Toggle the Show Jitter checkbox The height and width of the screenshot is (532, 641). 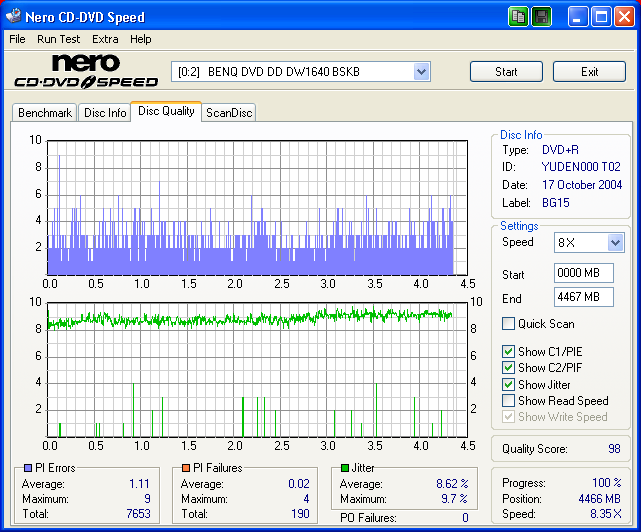pos(509,385)
